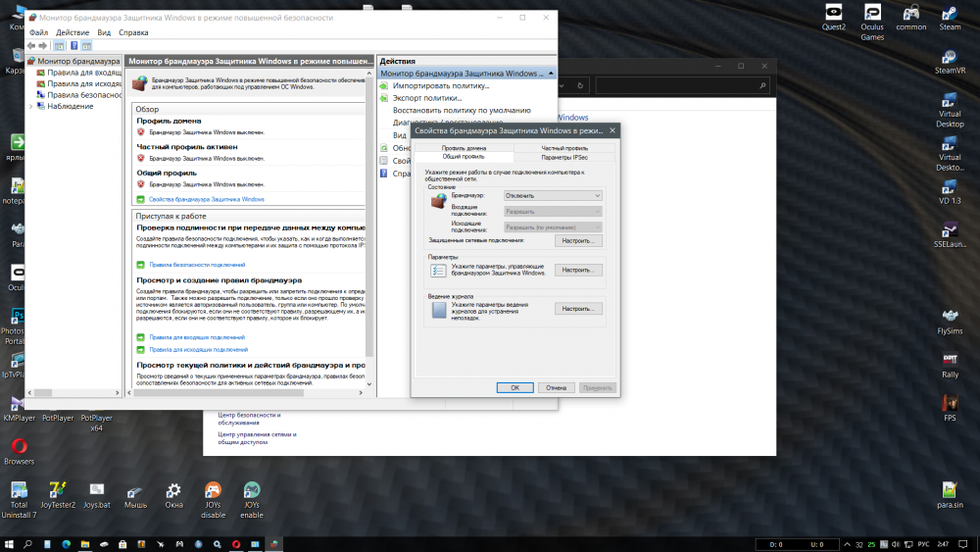Click the Help icon in the console toolbar

coord(74,45)
